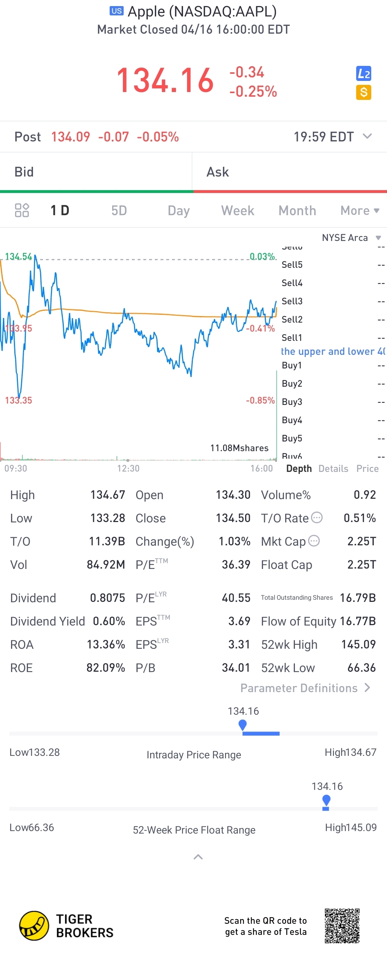The height and width of the screenshot is (980, 387).
Task: Open the chart layout grid icon
Action: (x=22, y=211)
